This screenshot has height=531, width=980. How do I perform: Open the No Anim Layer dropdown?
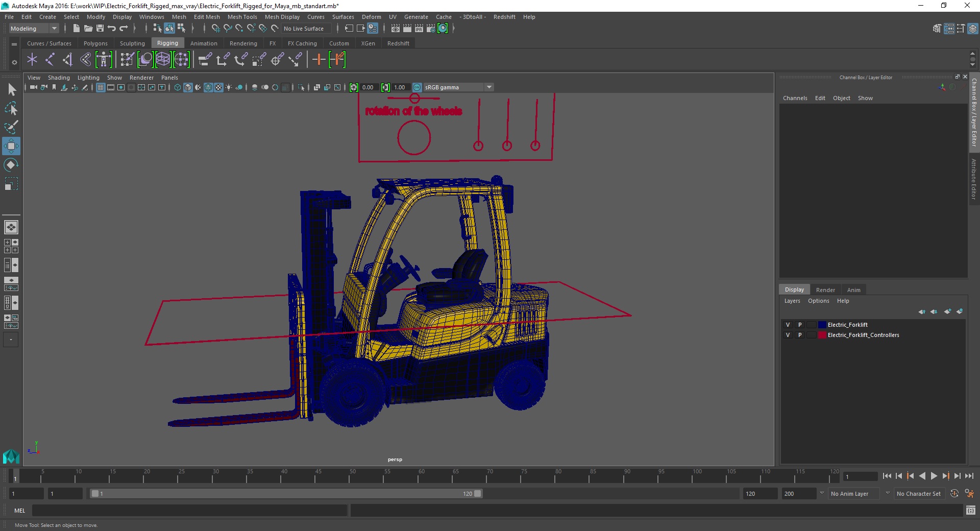click(854, 494)
